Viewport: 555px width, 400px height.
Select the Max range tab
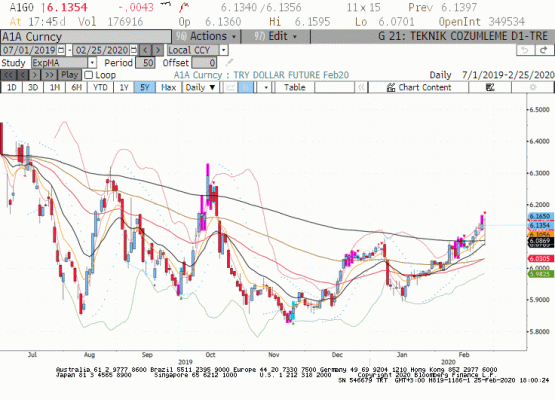pos(168,87)
